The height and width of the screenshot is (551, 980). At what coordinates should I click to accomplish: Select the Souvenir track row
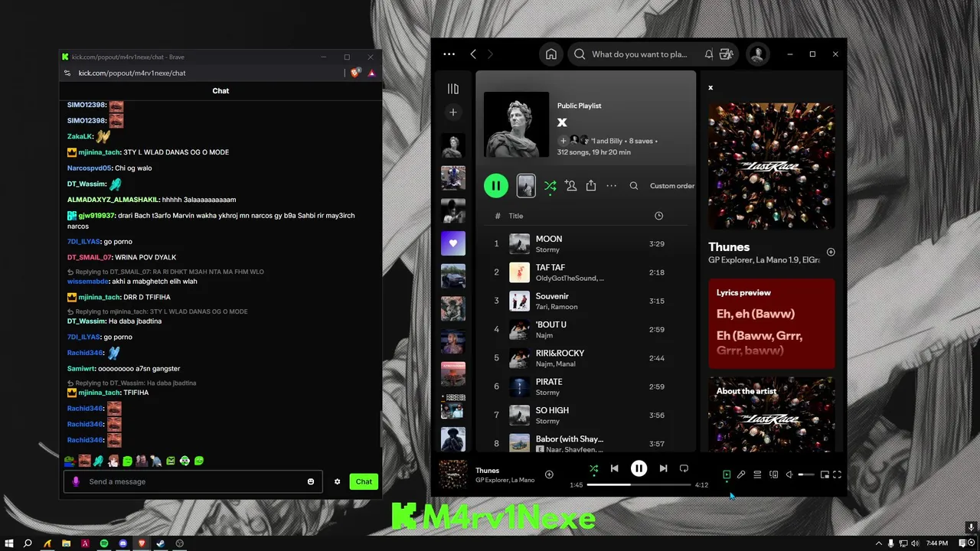click(586, 301)
